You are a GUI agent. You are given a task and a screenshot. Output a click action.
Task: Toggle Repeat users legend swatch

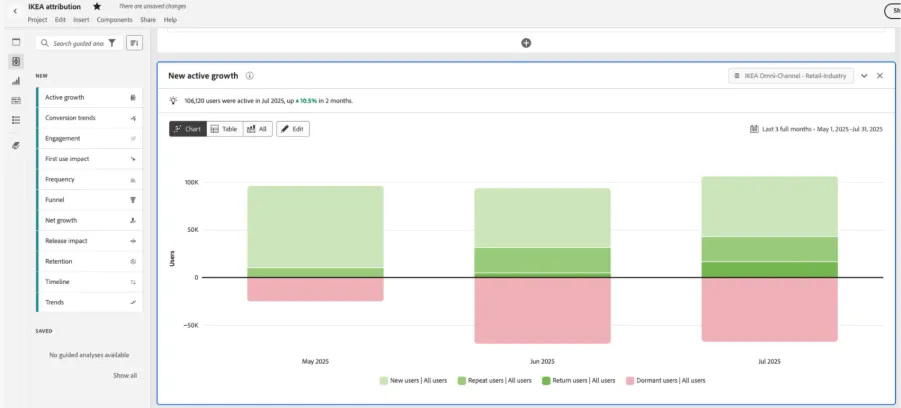461,380
